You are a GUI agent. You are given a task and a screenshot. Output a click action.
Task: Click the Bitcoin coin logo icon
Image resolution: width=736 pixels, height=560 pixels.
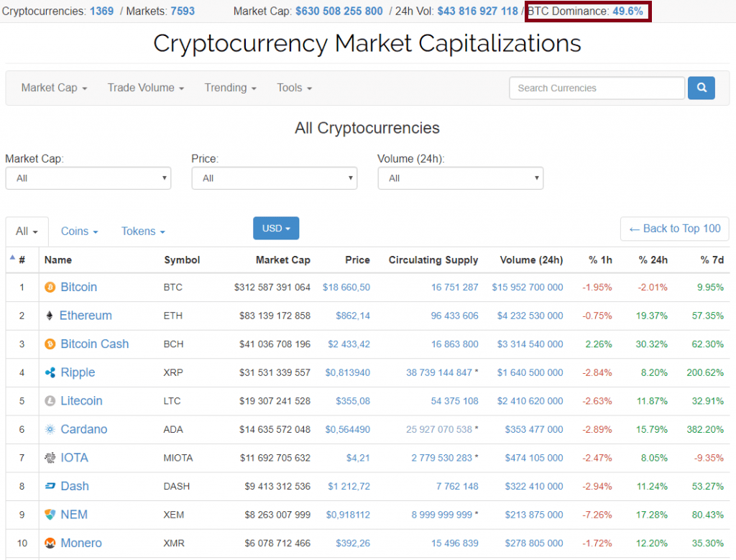click(x=50, y=288)
